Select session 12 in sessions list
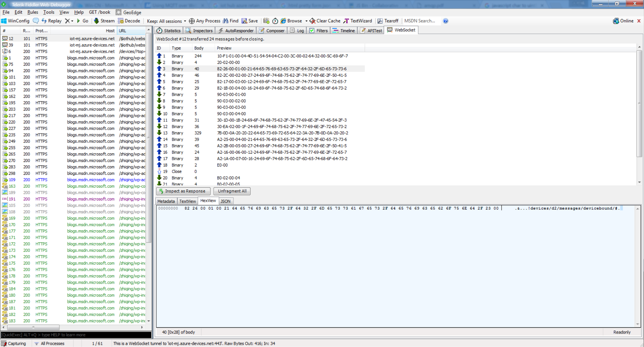This screenshot has height=347, width=644. click(73, 38)
